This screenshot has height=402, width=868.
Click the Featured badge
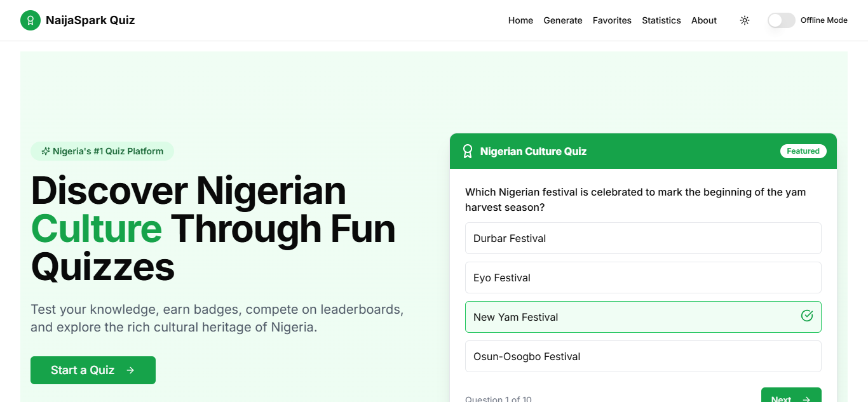click(x=803, y=151)
